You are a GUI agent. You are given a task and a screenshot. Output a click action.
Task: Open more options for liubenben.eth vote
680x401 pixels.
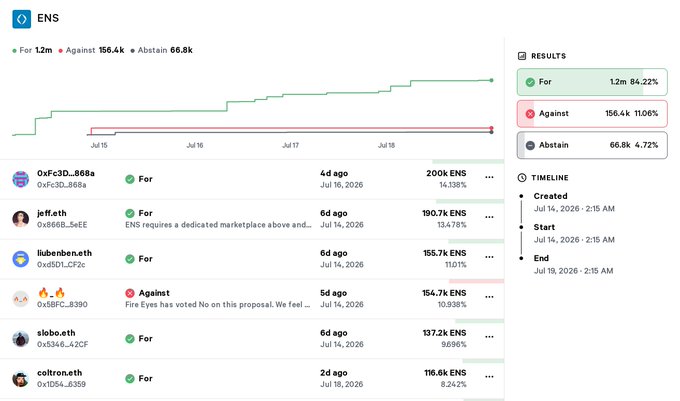pyautogui.click(x=489, y=257)
